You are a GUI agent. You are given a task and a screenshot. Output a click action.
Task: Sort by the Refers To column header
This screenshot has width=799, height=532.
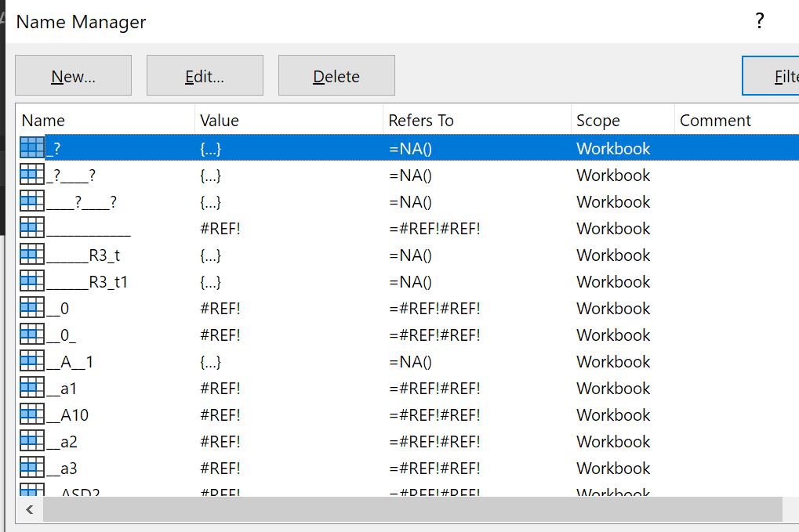[477, 121]
